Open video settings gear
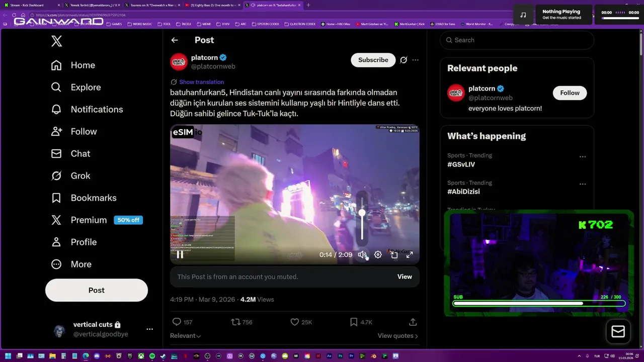 pyautogui.click(x=378, y=255)
